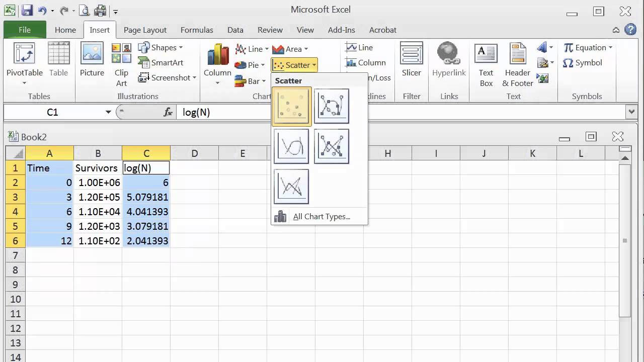Choose Scatter with Smooth Lines

coord(291,147)
